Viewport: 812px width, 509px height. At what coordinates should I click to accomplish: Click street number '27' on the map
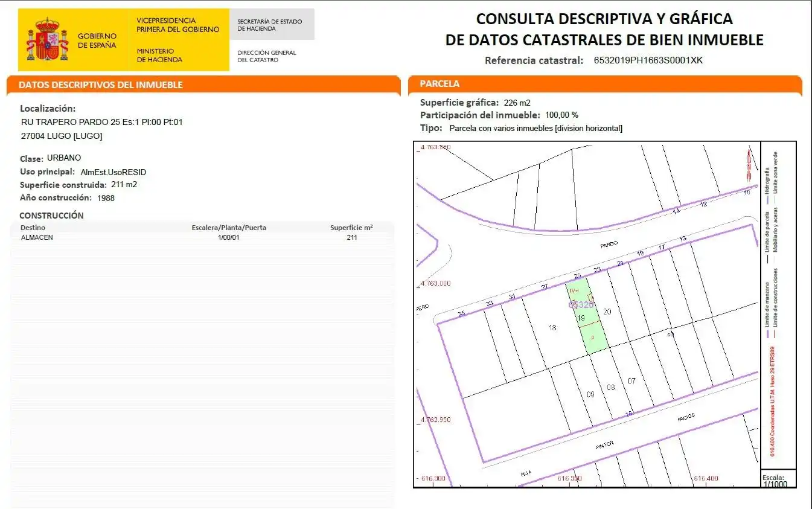click(x=545, y=287)
